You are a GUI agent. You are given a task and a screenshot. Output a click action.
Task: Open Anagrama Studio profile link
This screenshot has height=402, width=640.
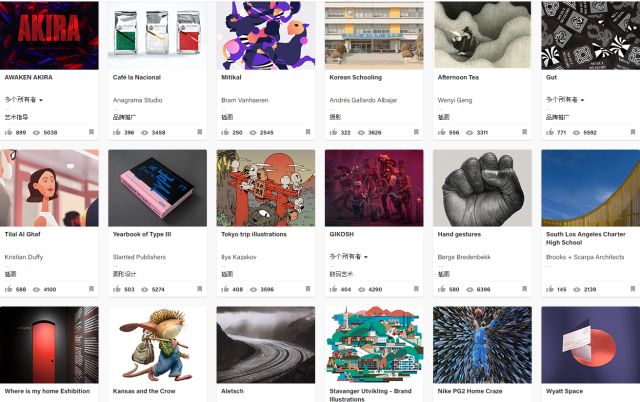138,100
